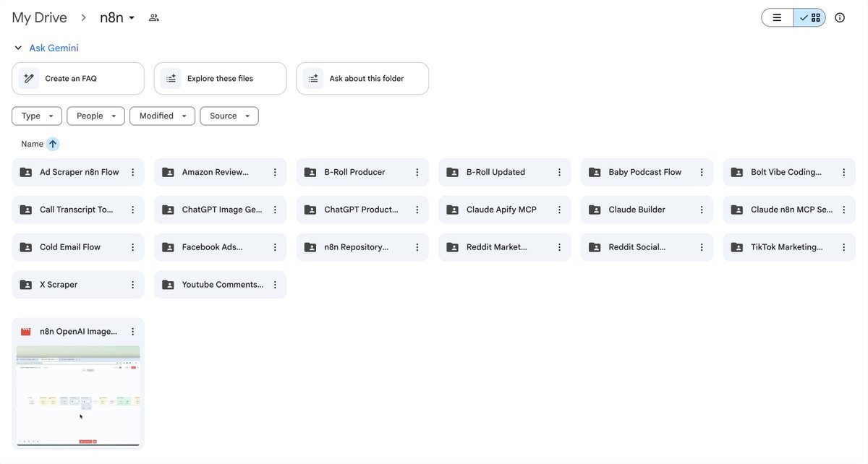Open the Modified filter dropdown
This screenshot has width=868, height=464.
click(162, 116)
